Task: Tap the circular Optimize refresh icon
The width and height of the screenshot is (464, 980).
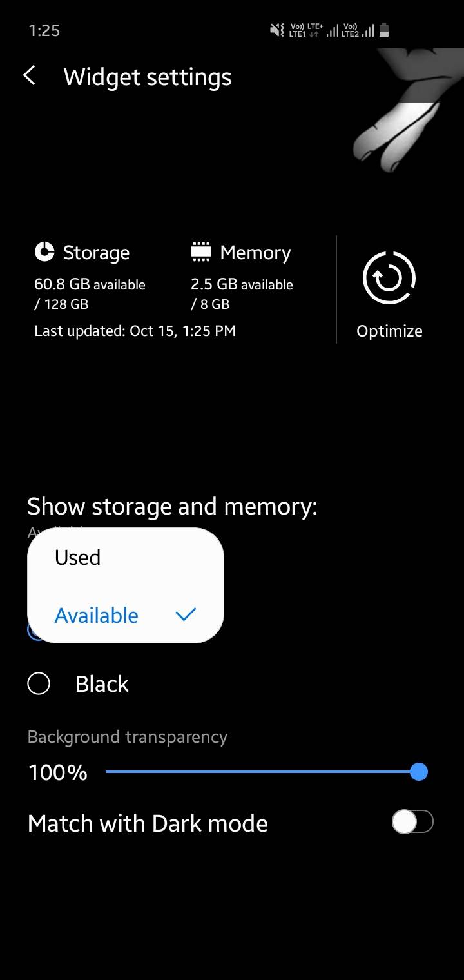Action: [x=389, y=277]
